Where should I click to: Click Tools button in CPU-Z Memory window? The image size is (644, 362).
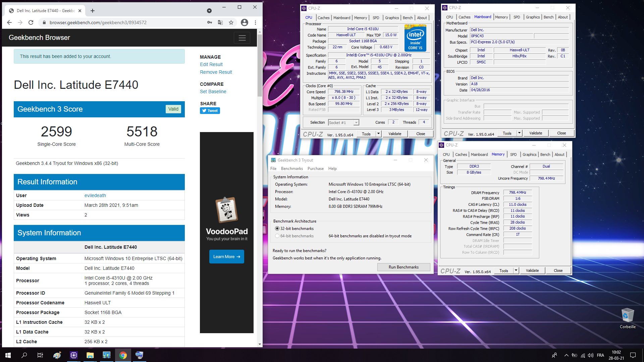(x=504, y=270)
